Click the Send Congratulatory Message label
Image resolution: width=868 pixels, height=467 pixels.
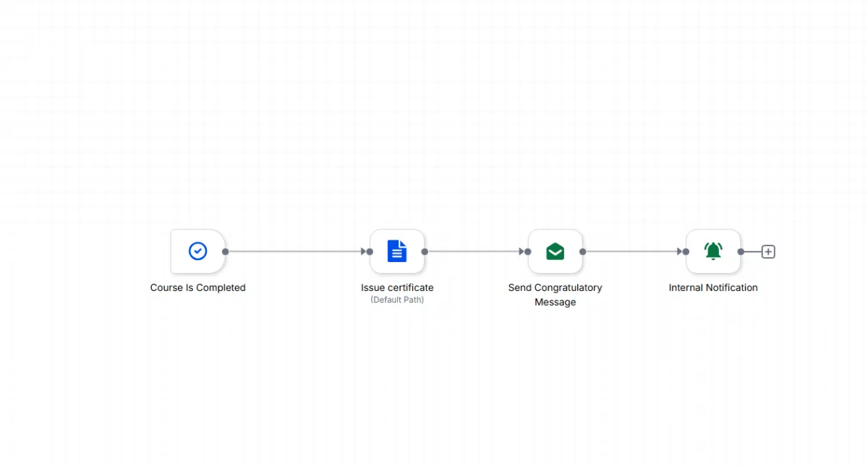coord(555,295)
